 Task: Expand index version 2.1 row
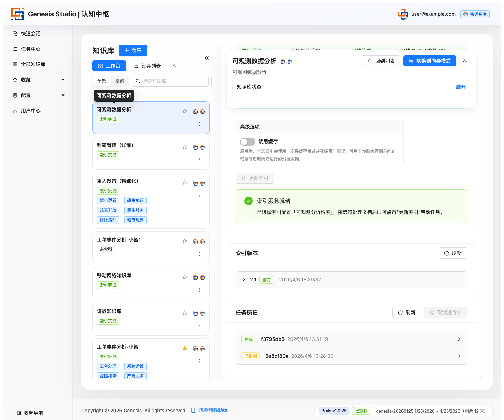point(244,280)
